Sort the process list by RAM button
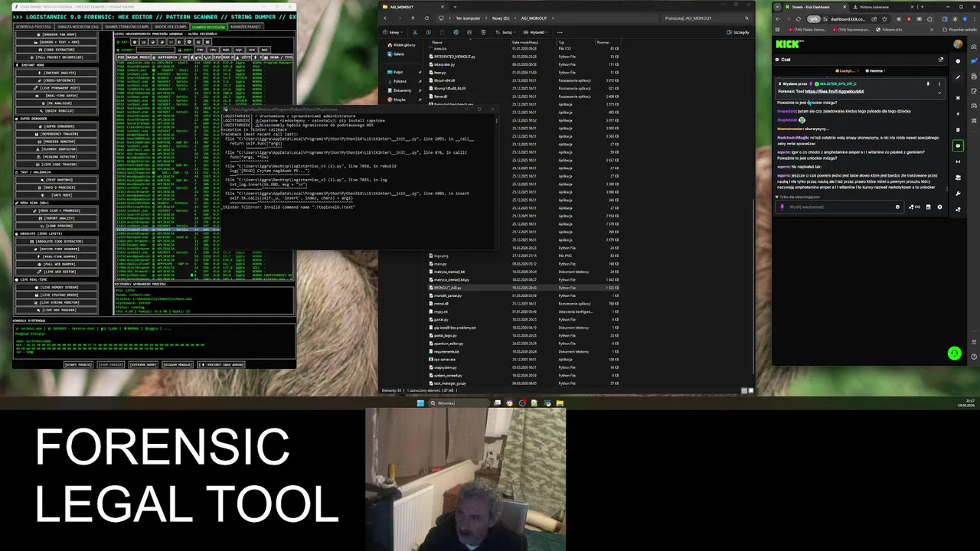The image size is (980, 551). click(x=226, y=50)
